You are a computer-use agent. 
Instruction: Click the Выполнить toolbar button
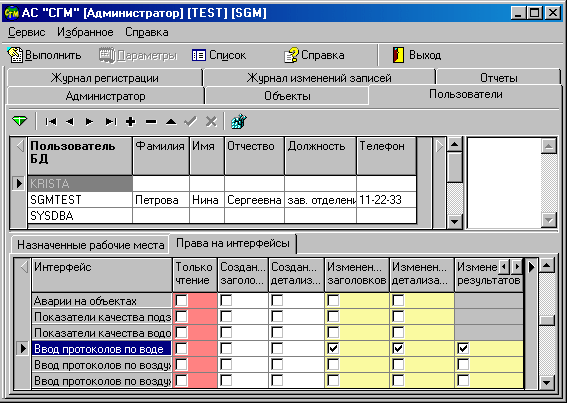[44, 55]
